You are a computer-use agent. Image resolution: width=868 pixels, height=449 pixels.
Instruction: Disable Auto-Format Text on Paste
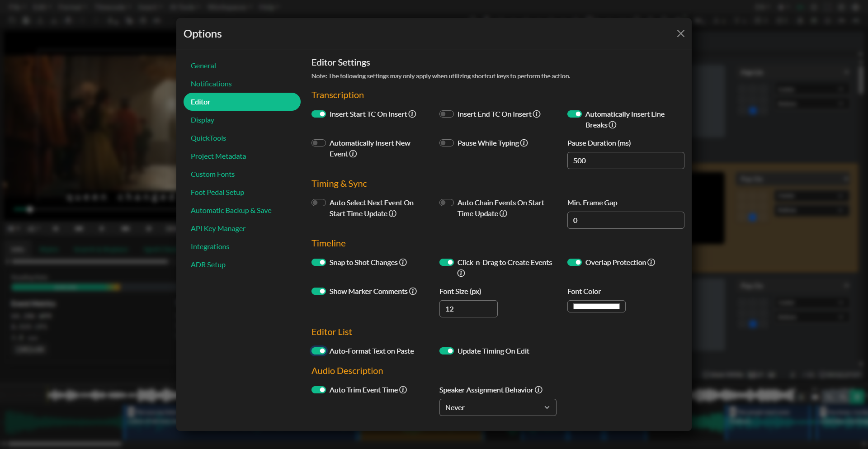318,351
